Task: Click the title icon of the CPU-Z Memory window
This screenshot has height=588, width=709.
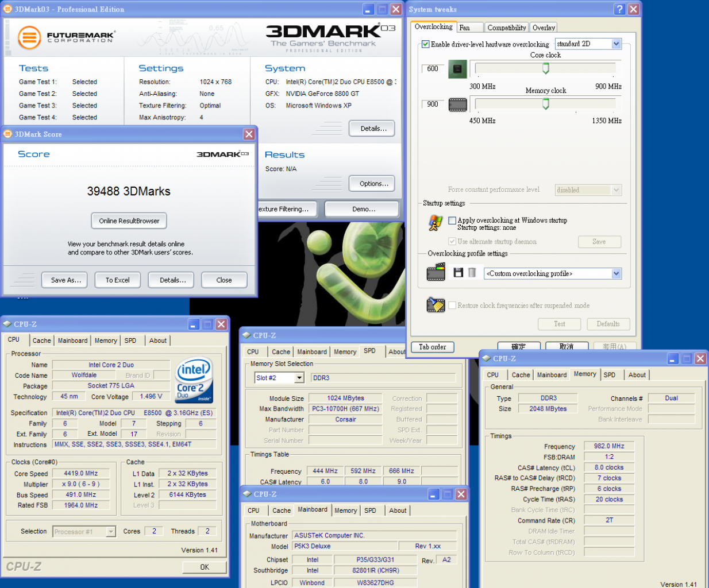Action: click(x=486, y=358)
